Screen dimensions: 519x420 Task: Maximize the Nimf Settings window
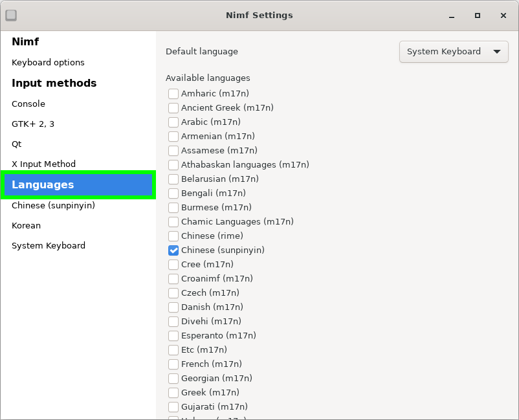point(478,15)
